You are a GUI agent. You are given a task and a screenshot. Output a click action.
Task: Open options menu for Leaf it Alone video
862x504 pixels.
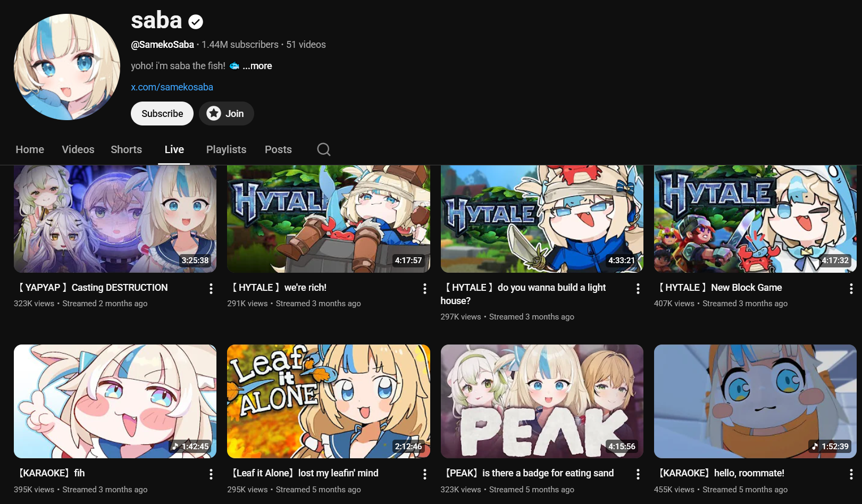coord(424,474)
